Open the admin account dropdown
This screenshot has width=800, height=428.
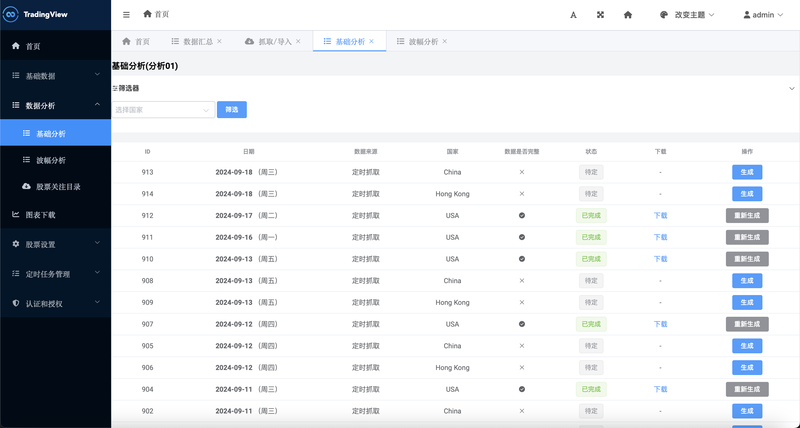click(x=763, y=15)
